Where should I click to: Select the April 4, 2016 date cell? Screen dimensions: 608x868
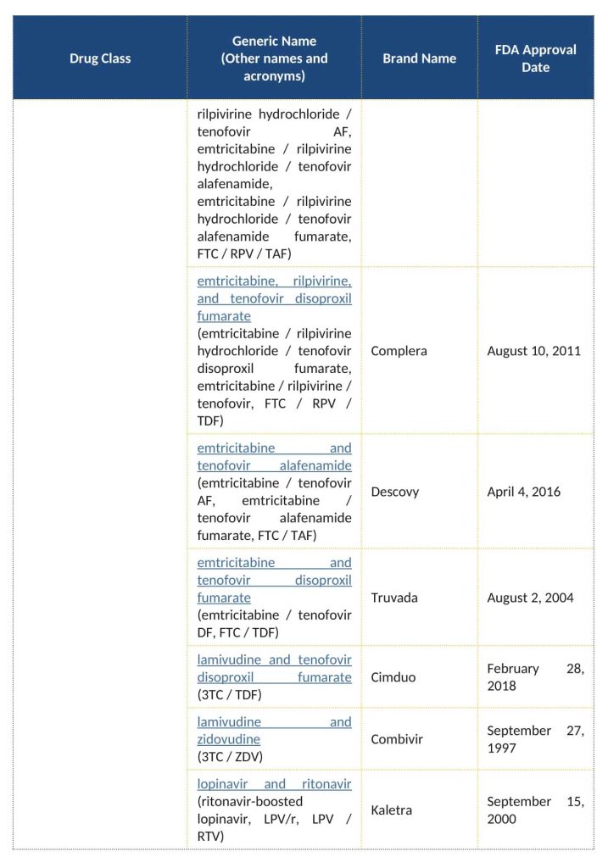click(523, 492)
